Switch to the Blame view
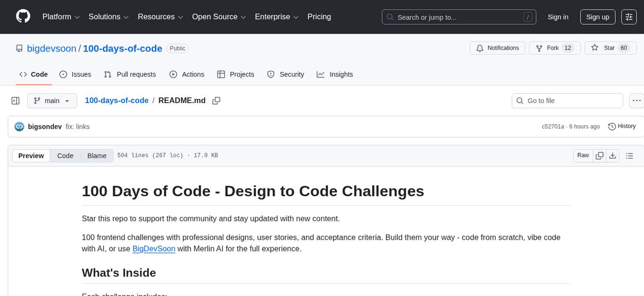The width and height of the screenshot is (644, 296). coord(97,156)
